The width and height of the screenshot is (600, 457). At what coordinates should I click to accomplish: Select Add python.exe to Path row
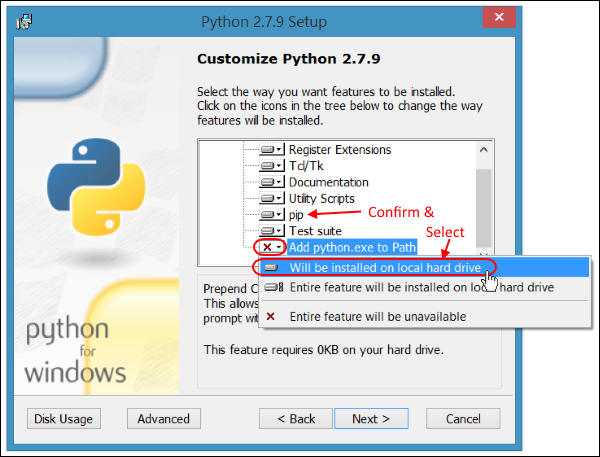click(x=352, y=247)
